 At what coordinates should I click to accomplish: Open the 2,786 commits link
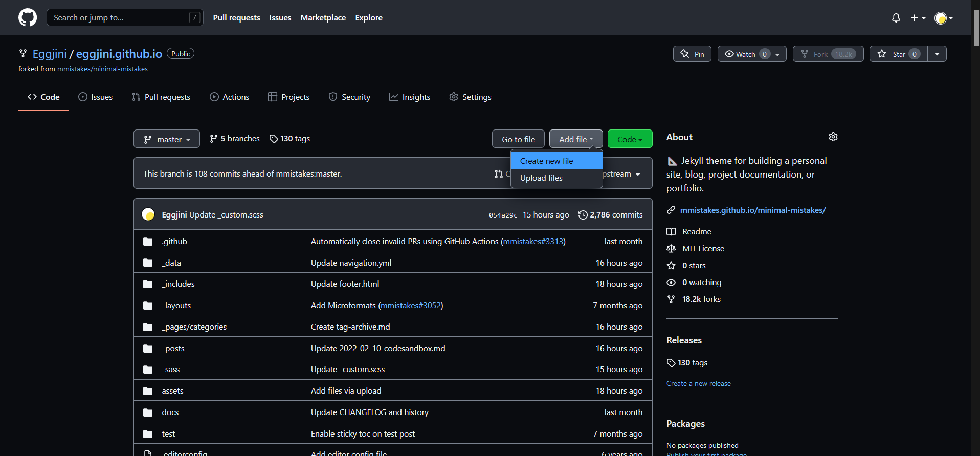[x=610, y=215]
